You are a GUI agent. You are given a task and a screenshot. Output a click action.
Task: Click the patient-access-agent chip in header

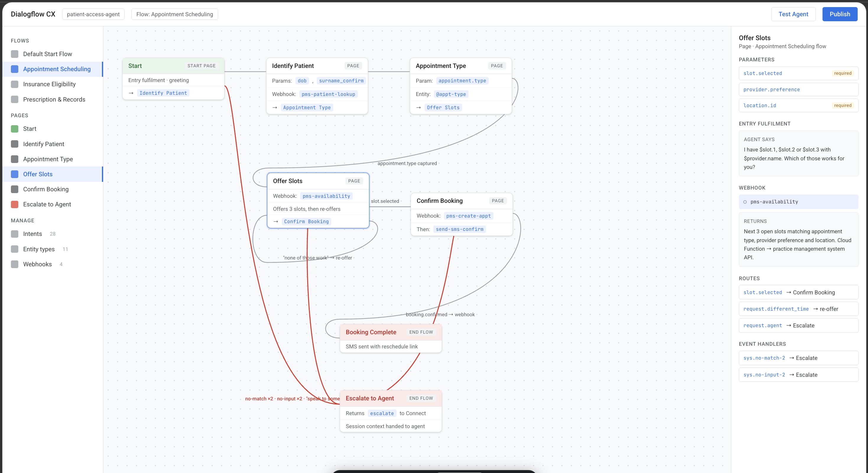click(x=93, y=14)
